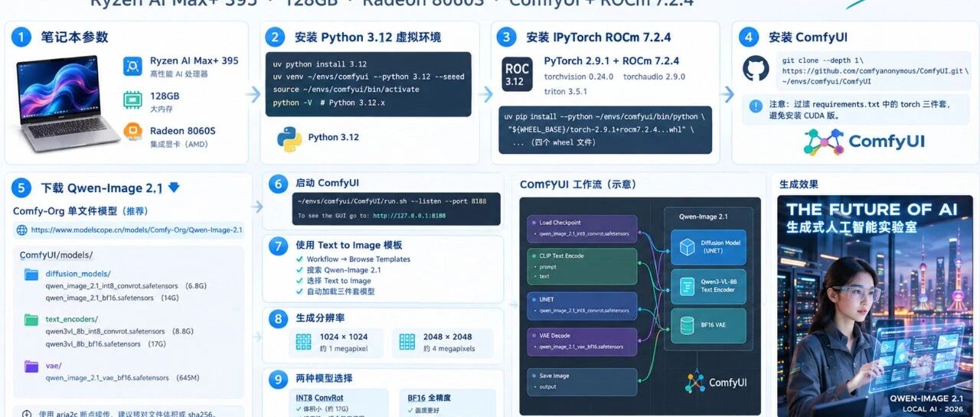Click the vae/ folder name
The height and width of the screenshot is (417, 980).
click(x=54, y=366)
